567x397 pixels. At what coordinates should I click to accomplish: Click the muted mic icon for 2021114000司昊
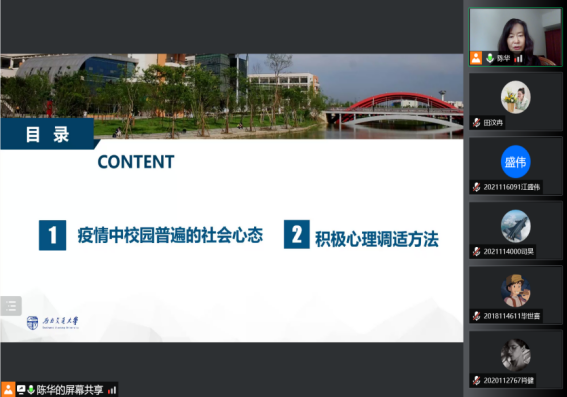pyautogui.click(x=477, y=251)
